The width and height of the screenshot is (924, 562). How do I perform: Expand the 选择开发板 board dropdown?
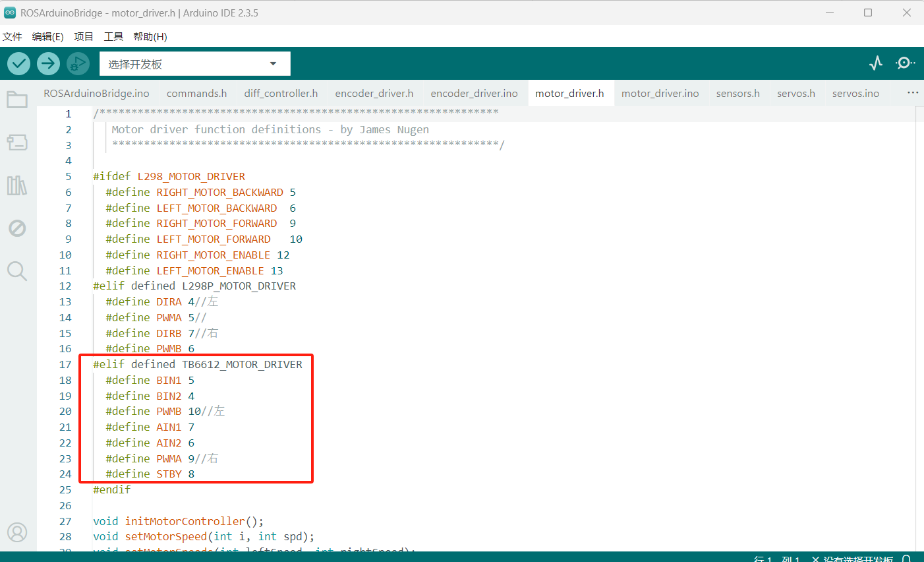[194, 64]
